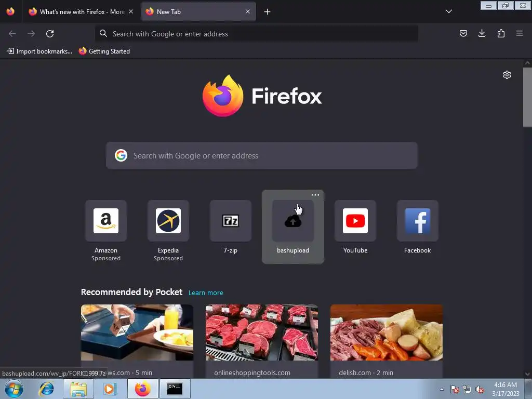The image size is (532, 399).
Task: Click Import bookmarks in bookmarks toolbar
Action: [39, 51]
